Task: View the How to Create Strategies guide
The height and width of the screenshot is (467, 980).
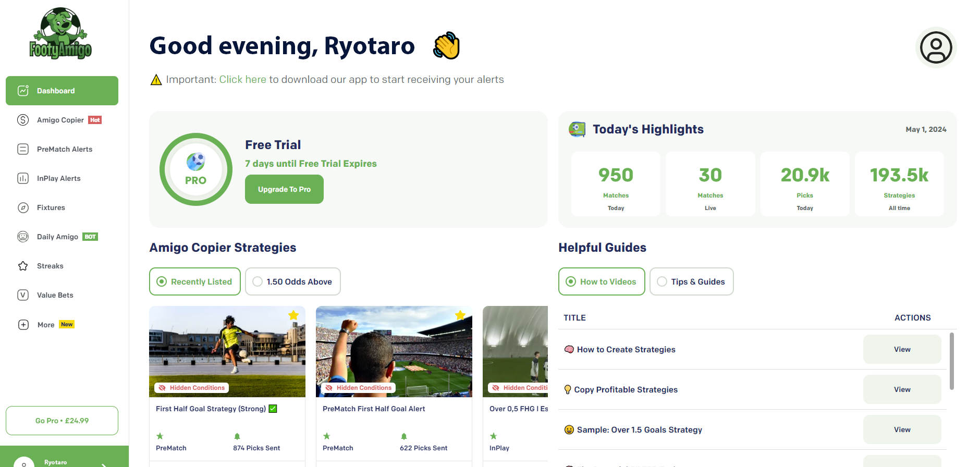Action: pos(902,349)
